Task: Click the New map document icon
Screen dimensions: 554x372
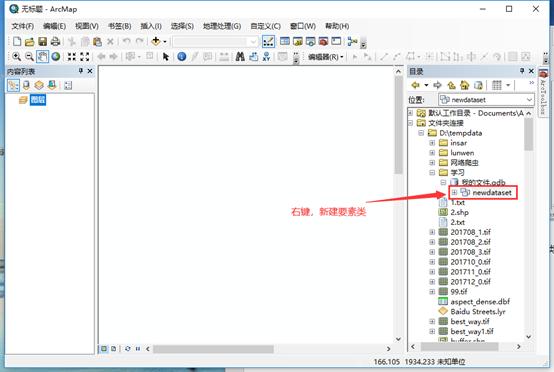Action: click(x=17, y=42)
